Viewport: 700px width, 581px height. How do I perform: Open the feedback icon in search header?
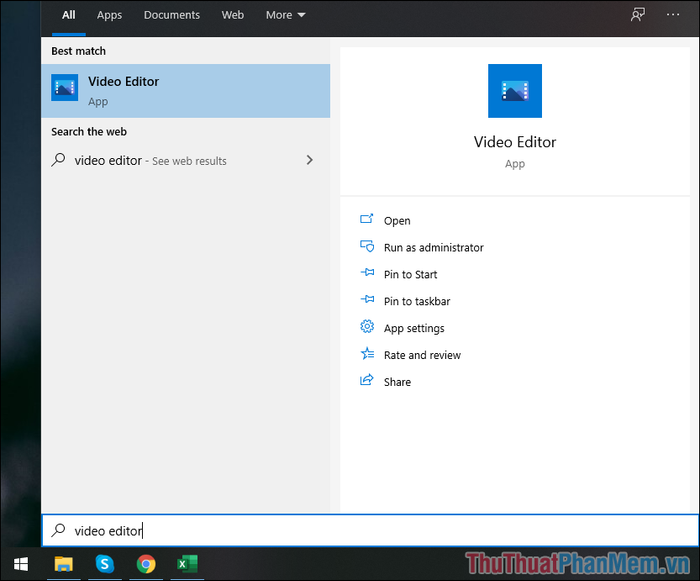(638, 15)
